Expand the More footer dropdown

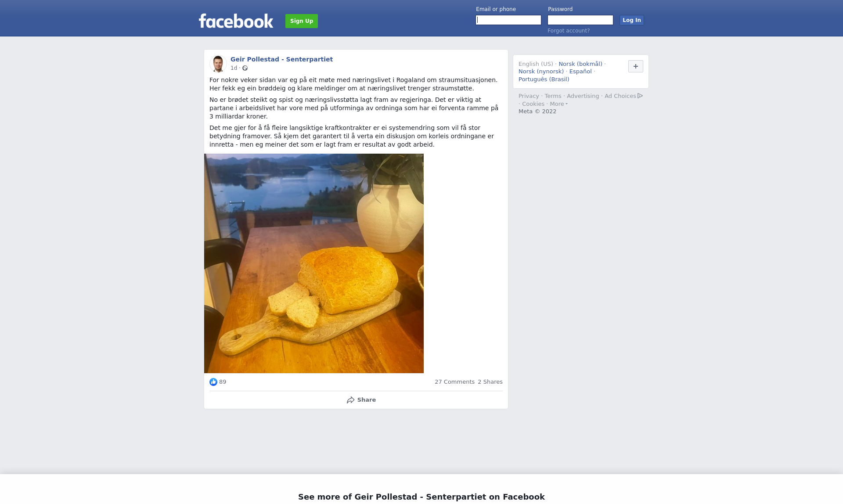tap(558, 104)
